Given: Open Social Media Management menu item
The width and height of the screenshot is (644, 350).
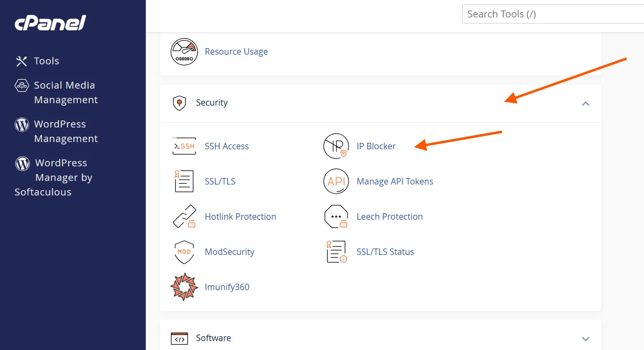Looking at the screenshot, I should coord(66,93).
